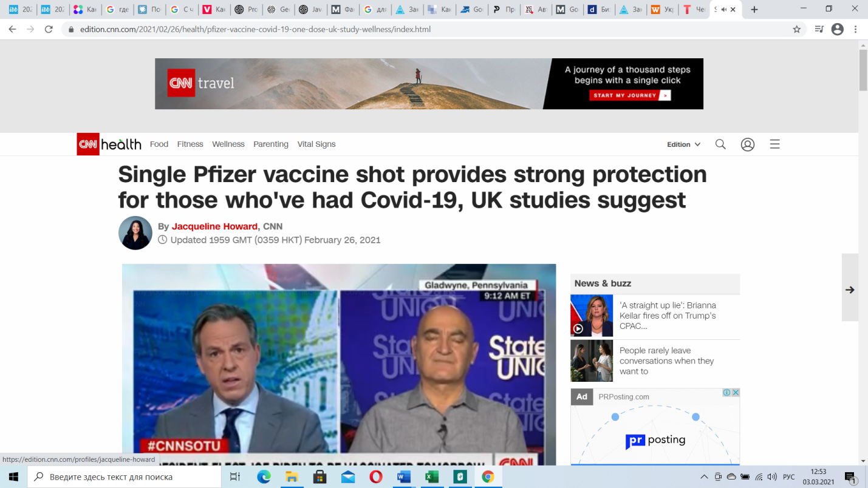Open Chrome media control icon
Image resolution: width=868 pixels, height=488 pixels.
819,29
